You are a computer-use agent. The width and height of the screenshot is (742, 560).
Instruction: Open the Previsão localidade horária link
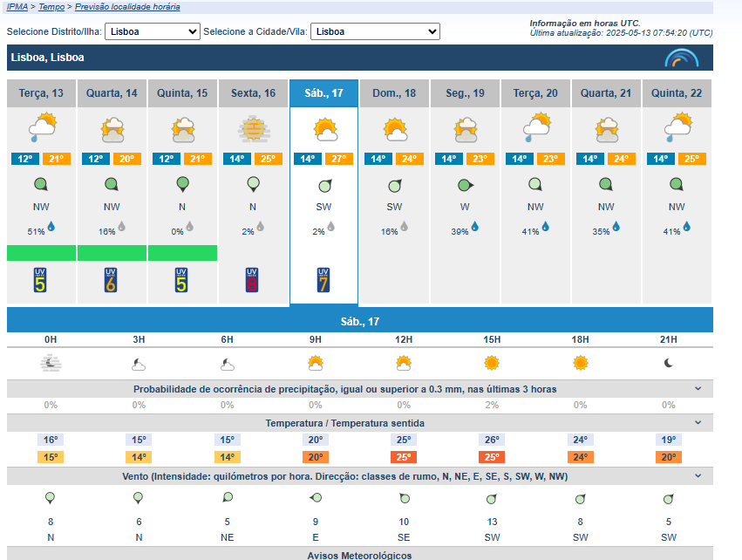pyautogui.click(x=127, y=7)
